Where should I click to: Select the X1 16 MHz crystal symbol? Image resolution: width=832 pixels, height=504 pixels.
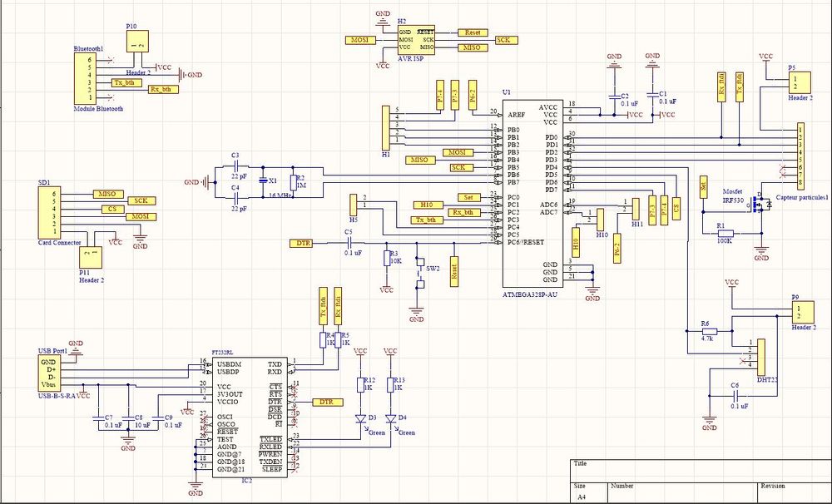point(262,181)
